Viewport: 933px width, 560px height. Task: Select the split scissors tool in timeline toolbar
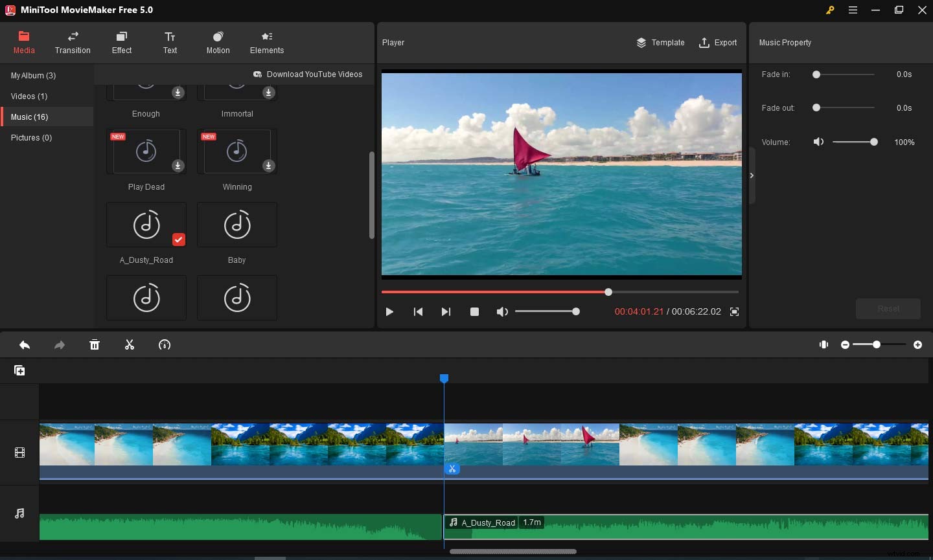[x=130, y=344]
